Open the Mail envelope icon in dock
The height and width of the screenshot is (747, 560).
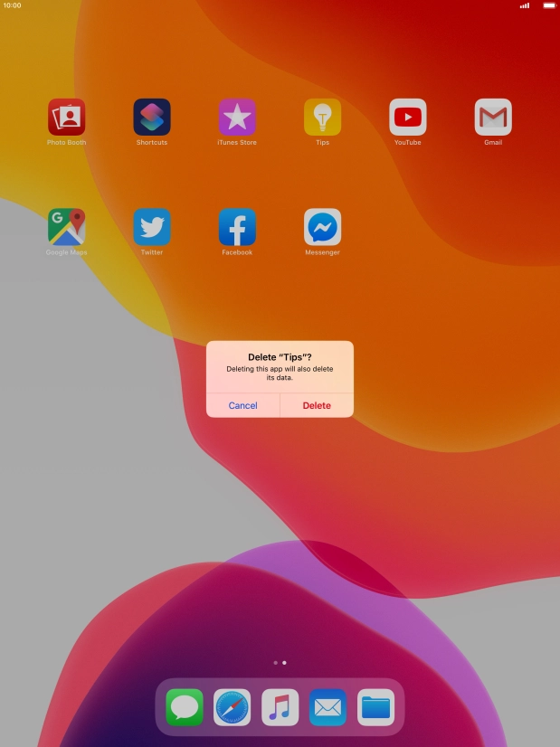(x=327, y=707)
